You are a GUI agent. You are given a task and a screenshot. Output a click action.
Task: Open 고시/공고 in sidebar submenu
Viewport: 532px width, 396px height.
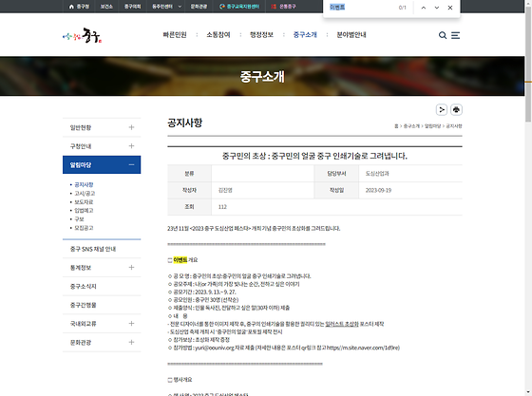coord(85,194)
